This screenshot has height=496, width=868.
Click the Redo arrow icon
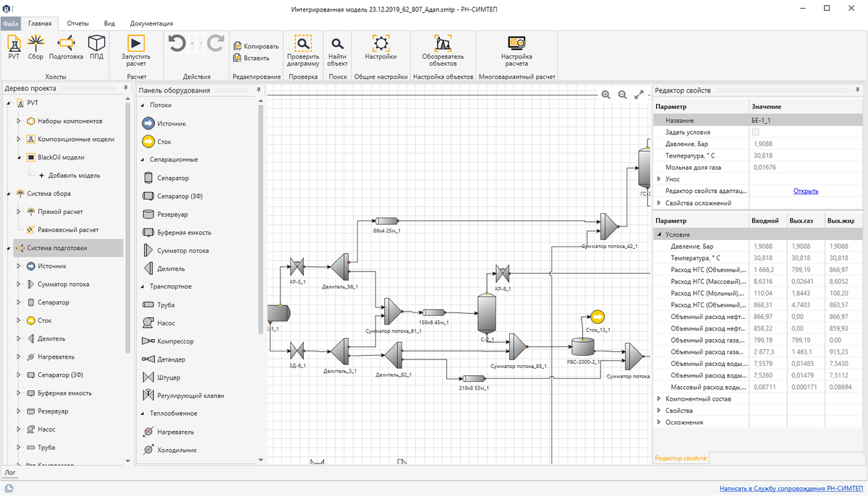coord(215,43)
